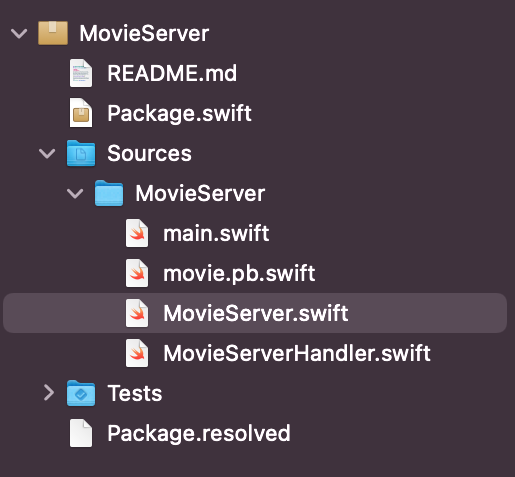Expand the Tests folder chevron
Screen dimensions: 515x477
click(x=49, y=393)
